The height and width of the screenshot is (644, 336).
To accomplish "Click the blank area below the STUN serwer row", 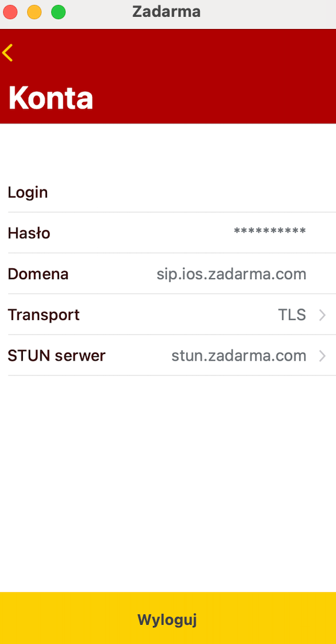I will pos(168,484).
